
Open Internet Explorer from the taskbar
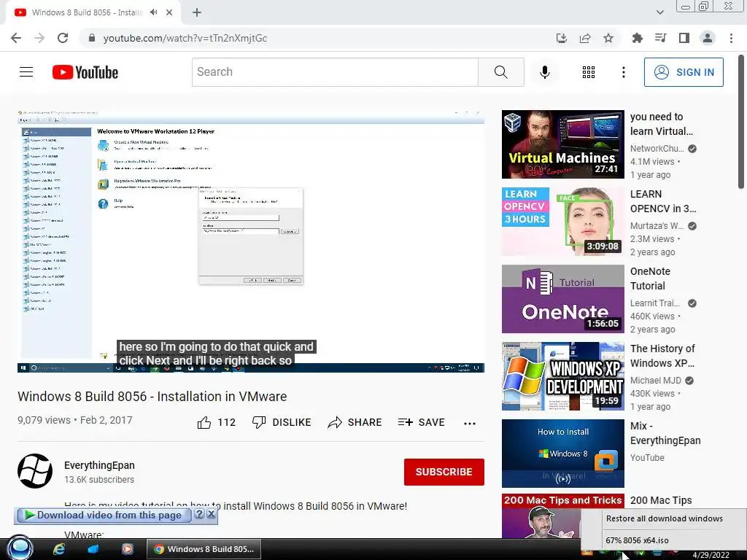[59, 549]
